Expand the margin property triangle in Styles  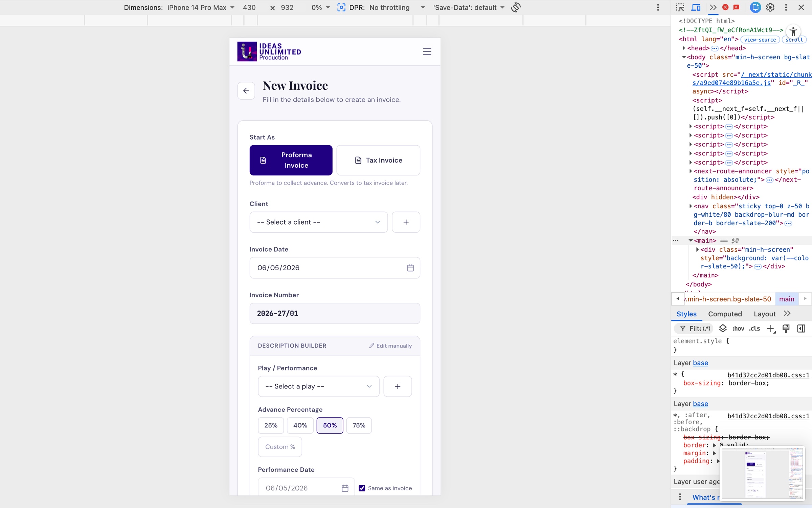714,453
